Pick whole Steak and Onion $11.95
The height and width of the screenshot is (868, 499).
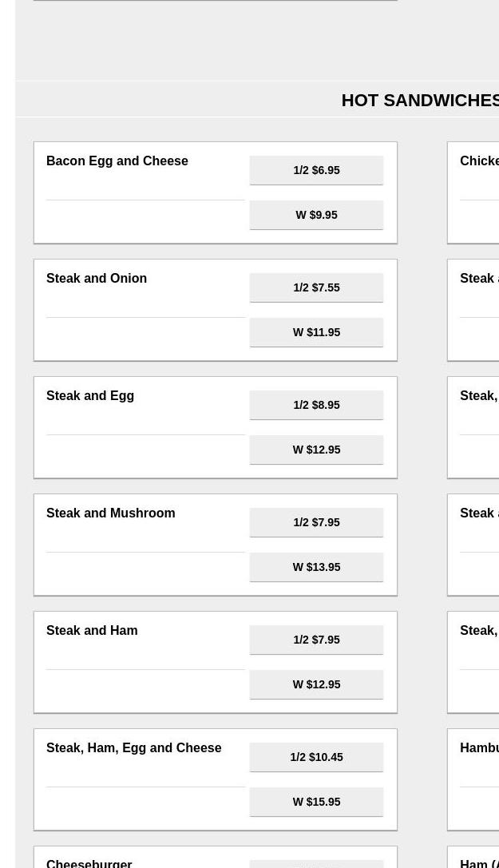316,332
